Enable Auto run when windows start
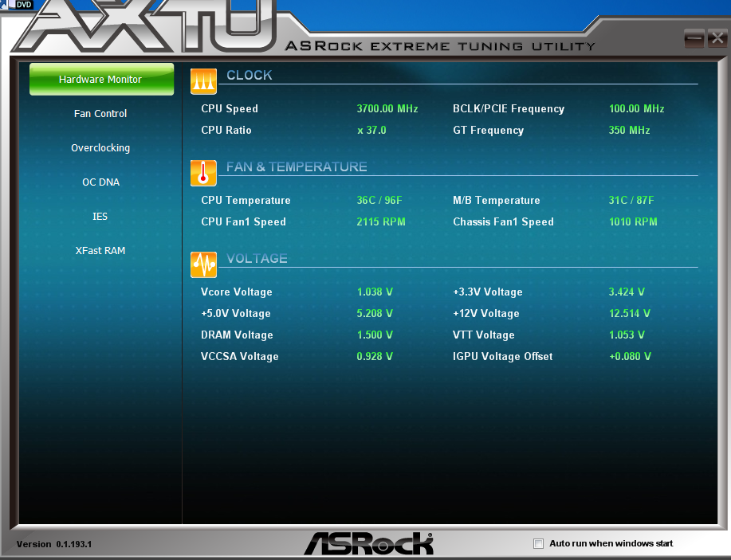This screenshot has width=731, height=560. 538,543
